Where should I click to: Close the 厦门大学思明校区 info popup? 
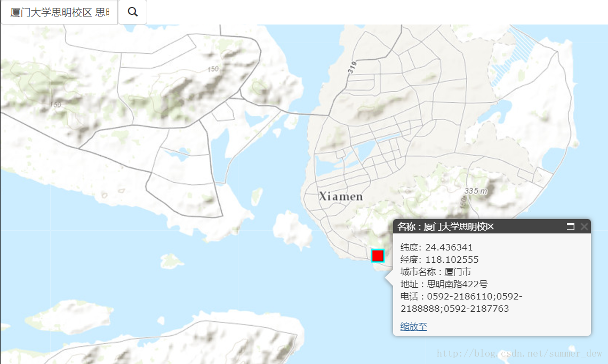(x=584, y=227)
